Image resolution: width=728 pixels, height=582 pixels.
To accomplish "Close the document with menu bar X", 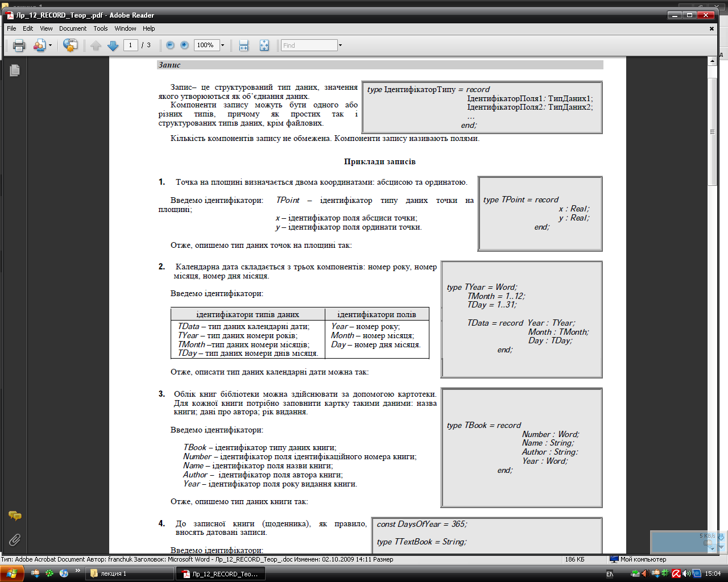I will [712, 28].
